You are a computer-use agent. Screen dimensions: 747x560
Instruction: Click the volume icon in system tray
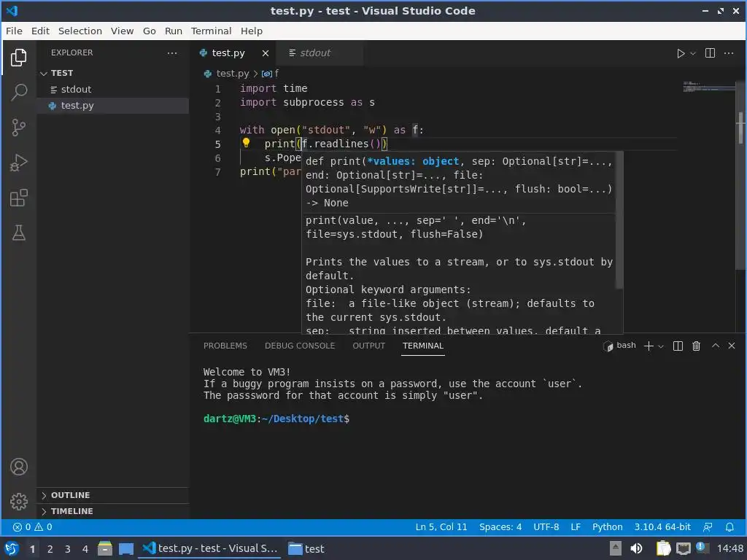(x=636, y=548)
